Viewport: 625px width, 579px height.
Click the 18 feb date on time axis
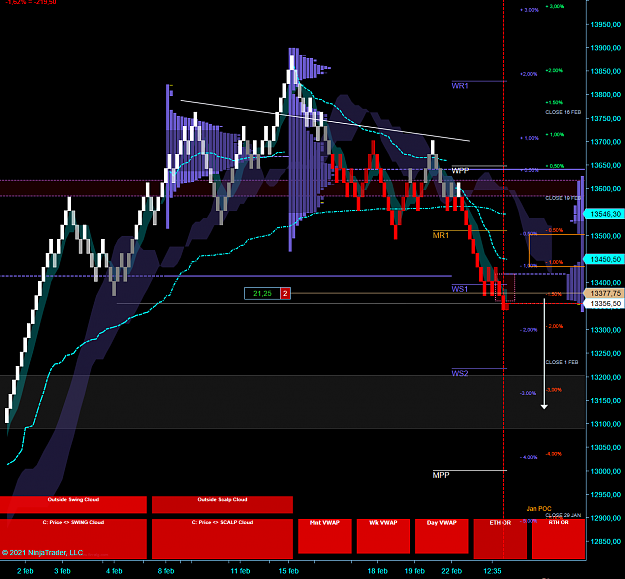(377, 571)
